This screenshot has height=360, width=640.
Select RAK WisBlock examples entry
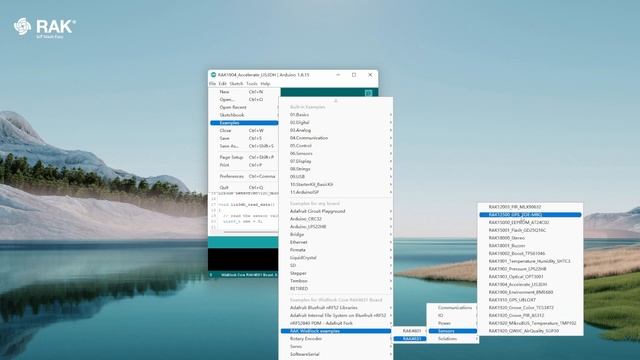tap(336, 331)
